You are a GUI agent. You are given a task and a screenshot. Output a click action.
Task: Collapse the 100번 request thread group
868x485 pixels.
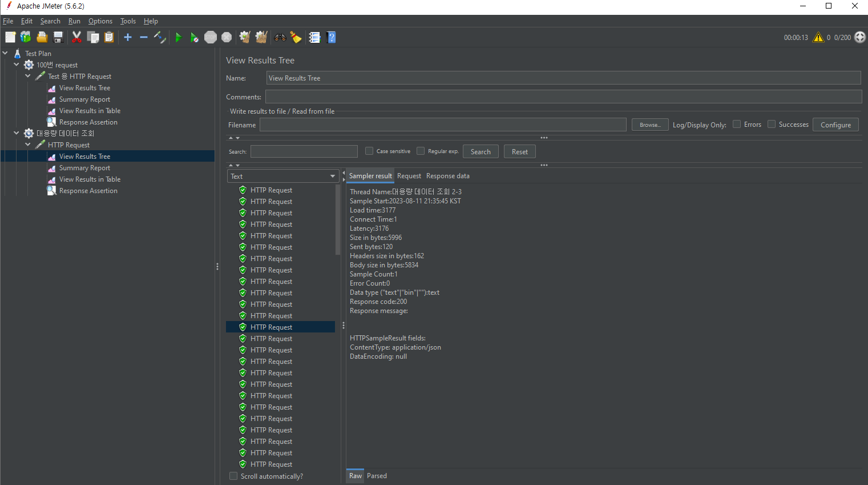17,65
